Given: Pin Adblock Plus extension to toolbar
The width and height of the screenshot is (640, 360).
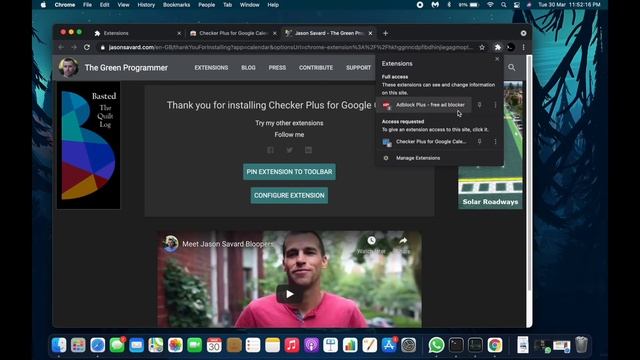Looking at the screenshot, I should click(479, 105).
